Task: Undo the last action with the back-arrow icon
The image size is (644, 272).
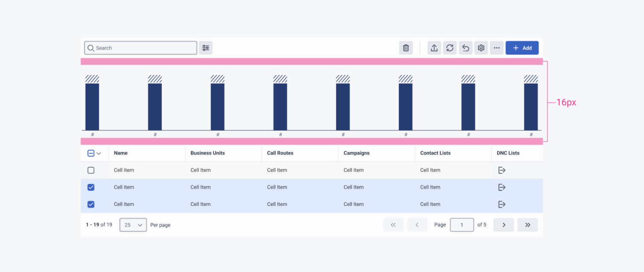Action: click(x=465, y=48)
